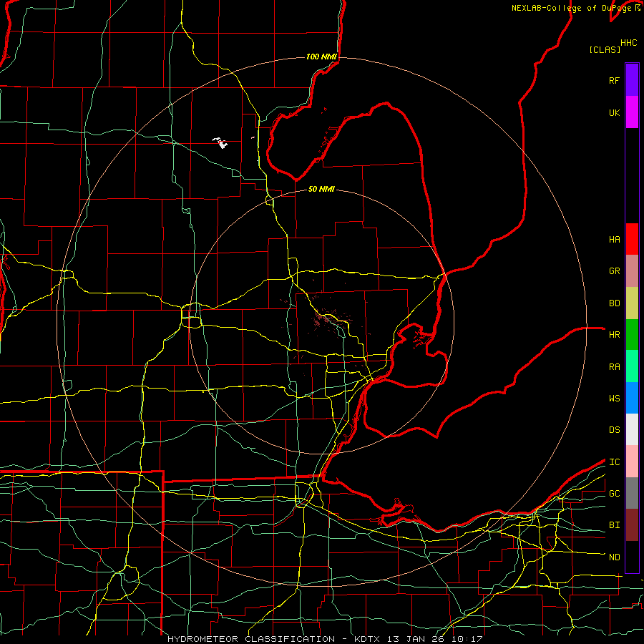Click the HR green legend color swatch
The height and width of the screenshot is (644, 644).
632,335
